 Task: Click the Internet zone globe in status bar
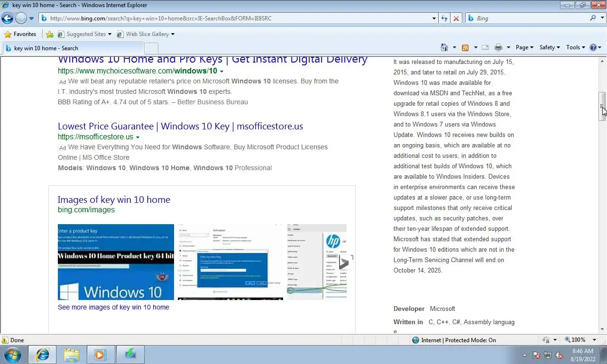(416, 340)
